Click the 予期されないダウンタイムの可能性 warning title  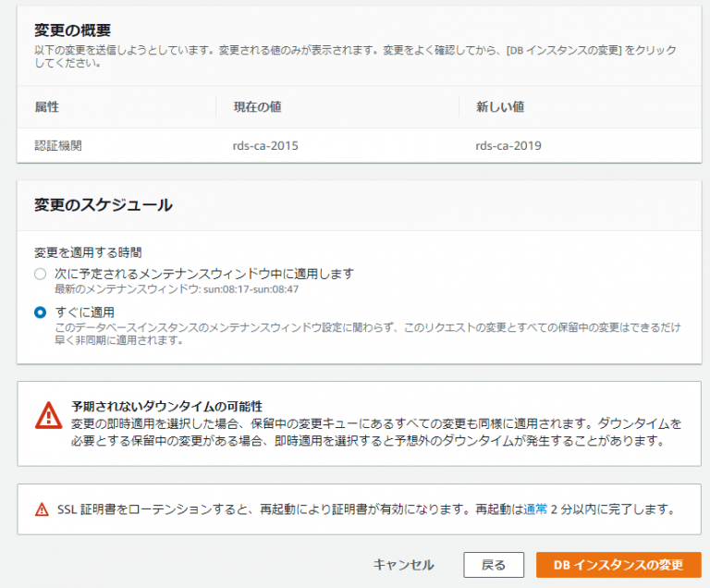[167, 406]
